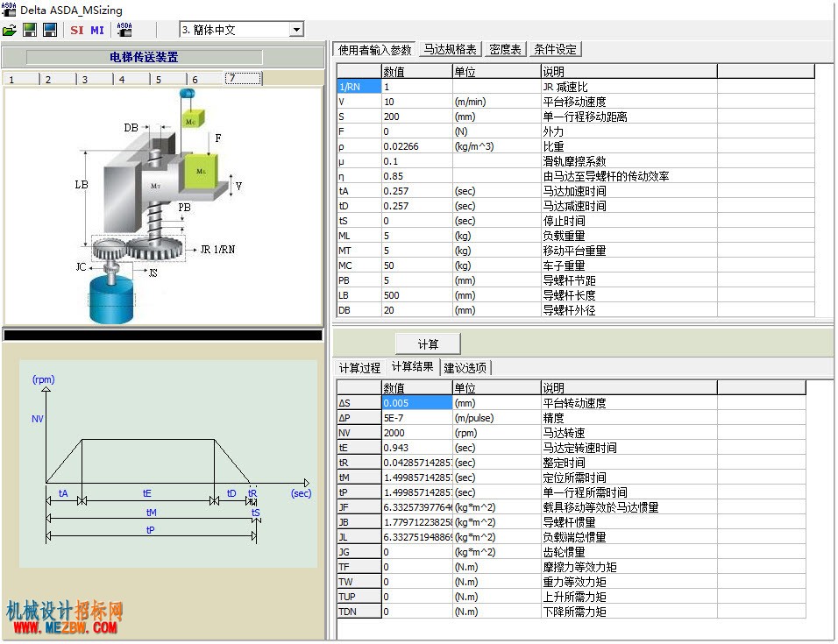Select mechanism tab 1
Screen dimensions: 838x644
[21, 79]
